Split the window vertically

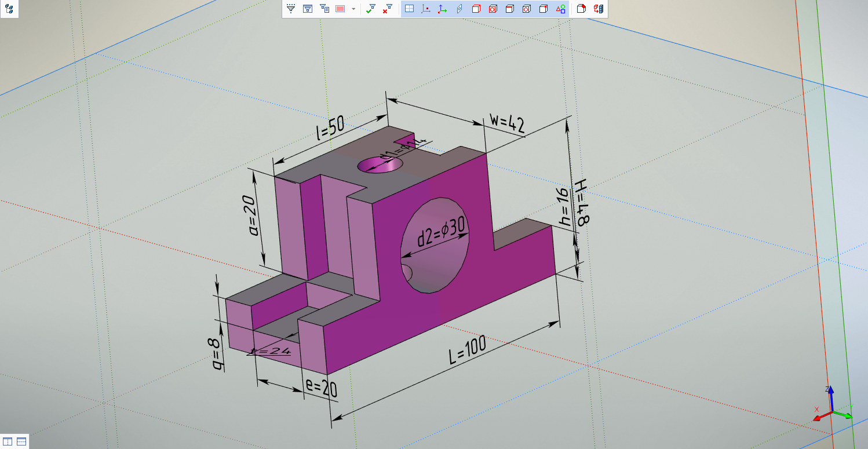(x=8, y=441)
